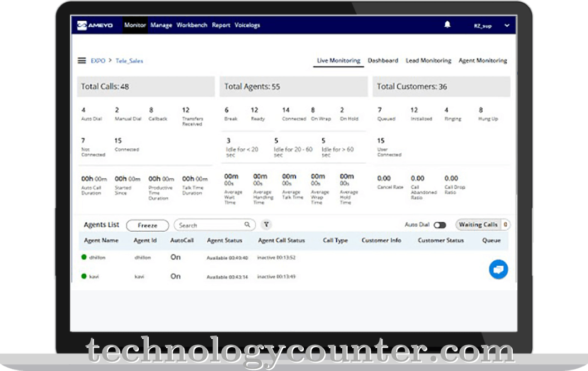Click the Hung Up statistic

488,114
